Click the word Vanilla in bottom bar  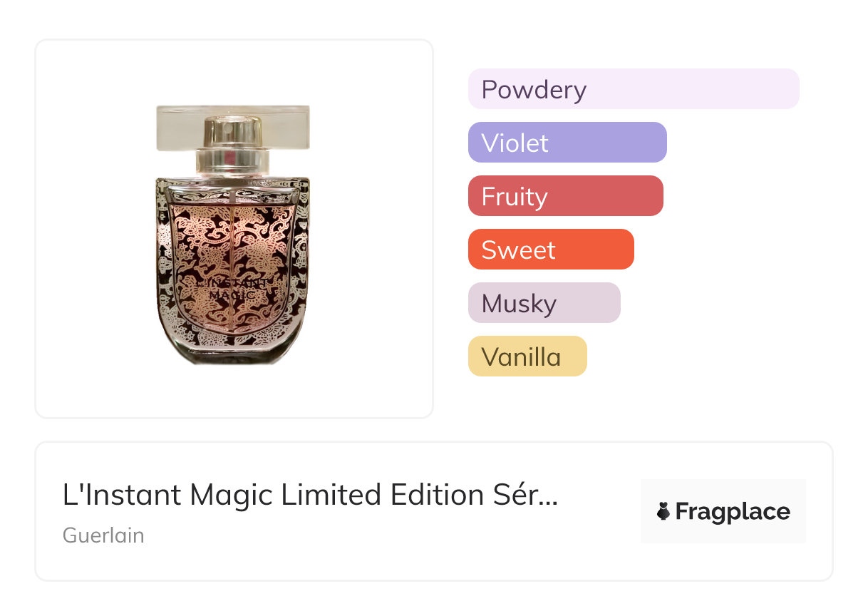pyautogui.click(x=521, y=357)
